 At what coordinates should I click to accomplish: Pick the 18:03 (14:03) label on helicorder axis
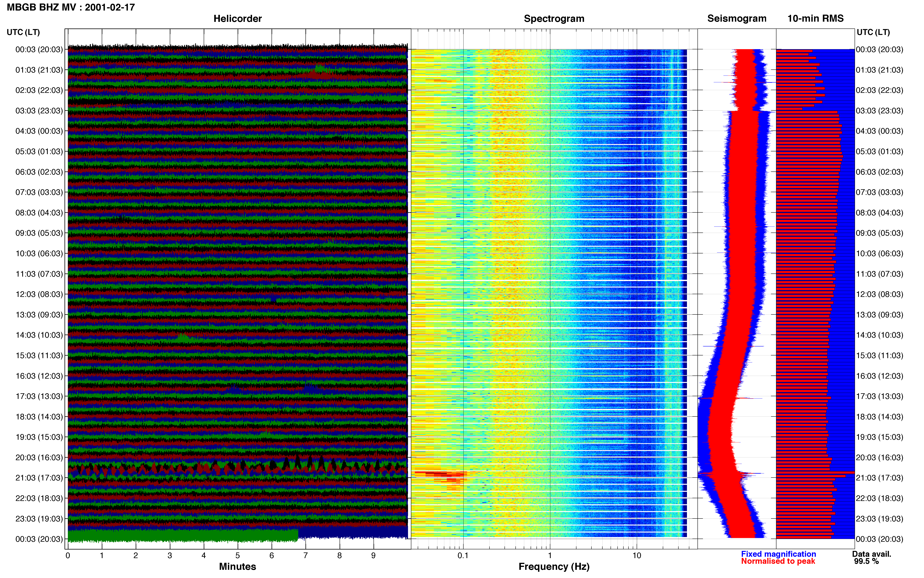pos(39,417)
